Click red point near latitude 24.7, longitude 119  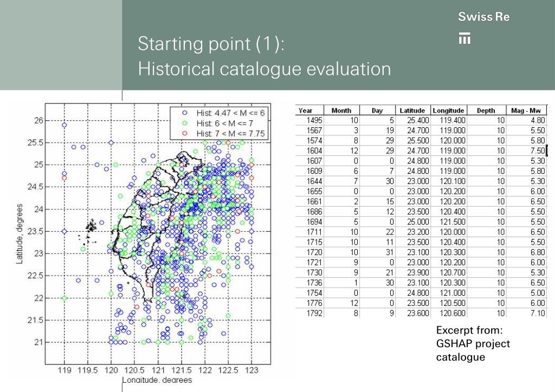pyautogui.click(x=64, y=178)
